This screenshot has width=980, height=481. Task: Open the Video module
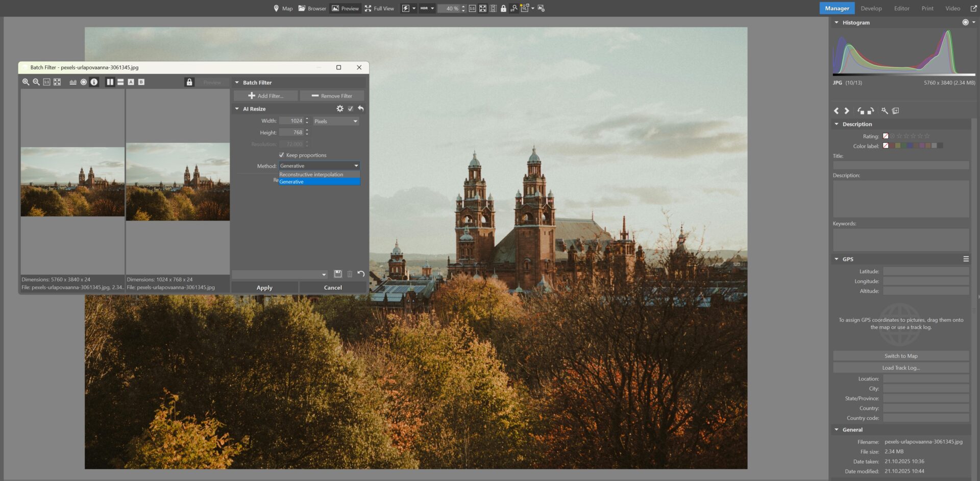point(952,8)
